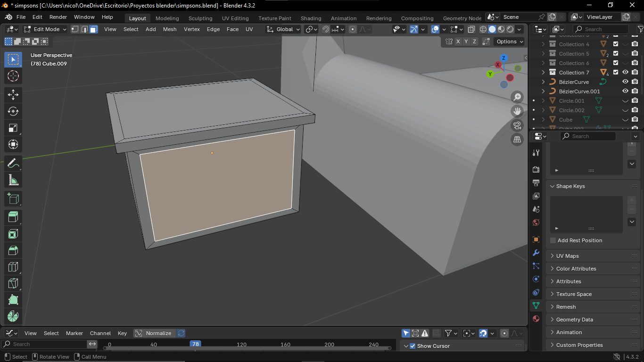644x362 pixels.
Task: Switch to rendered viewport shading
Action: (510, 29)
